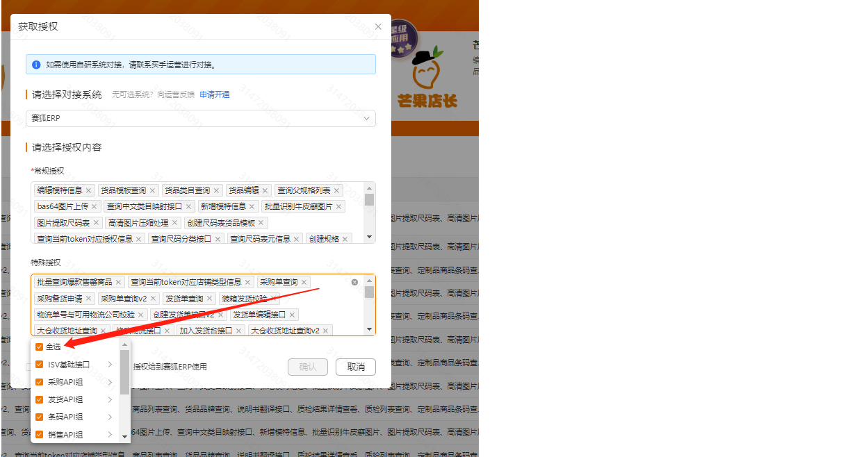This screenshot has height=457, width=868.
Task: Click the blue info icon in notice
Action: [36, 65]
